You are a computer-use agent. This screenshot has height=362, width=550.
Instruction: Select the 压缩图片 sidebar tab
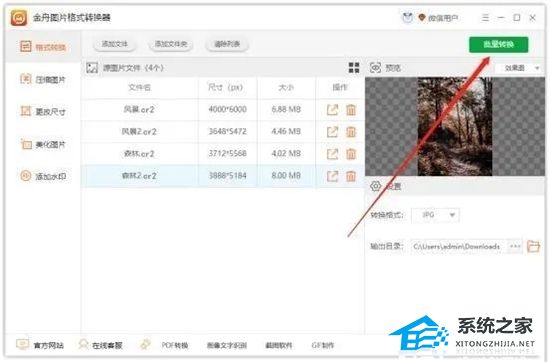coord(43,80)
